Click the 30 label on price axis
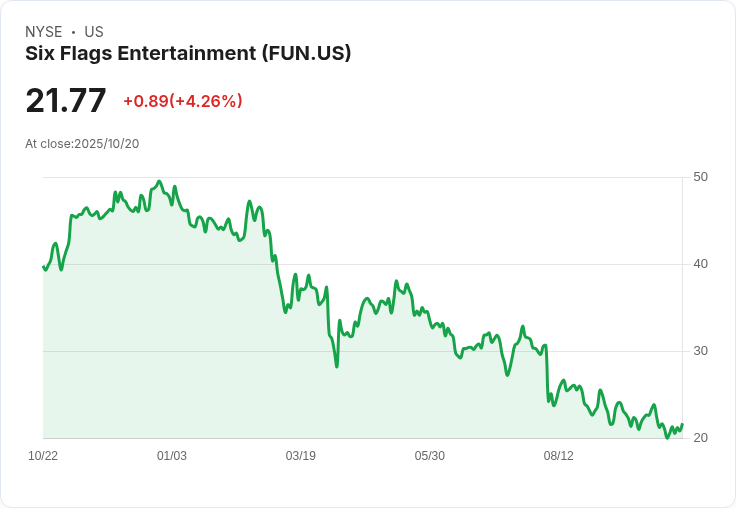The width and height of the screenshot is (736, 508). pyautogui.click(x=700, y=351)
